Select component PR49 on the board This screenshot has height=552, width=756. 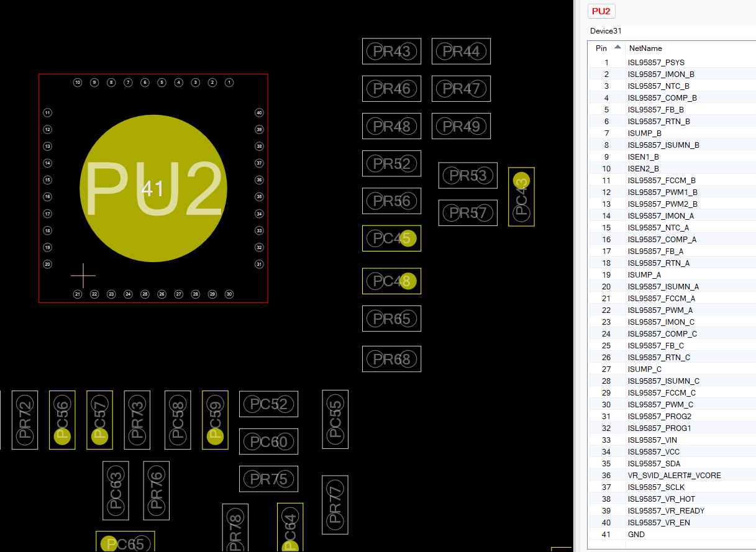pyautogui.click(x=462, y=126)
